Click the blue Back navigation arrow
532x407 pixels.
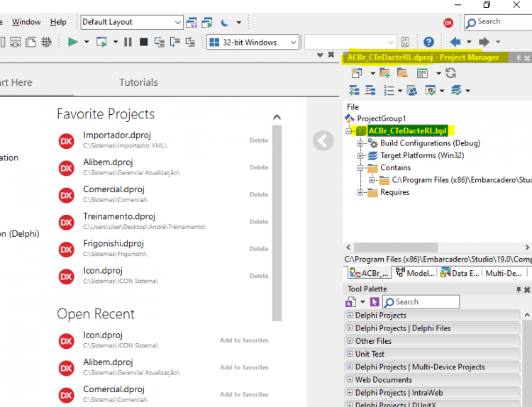tap(455, 42)
